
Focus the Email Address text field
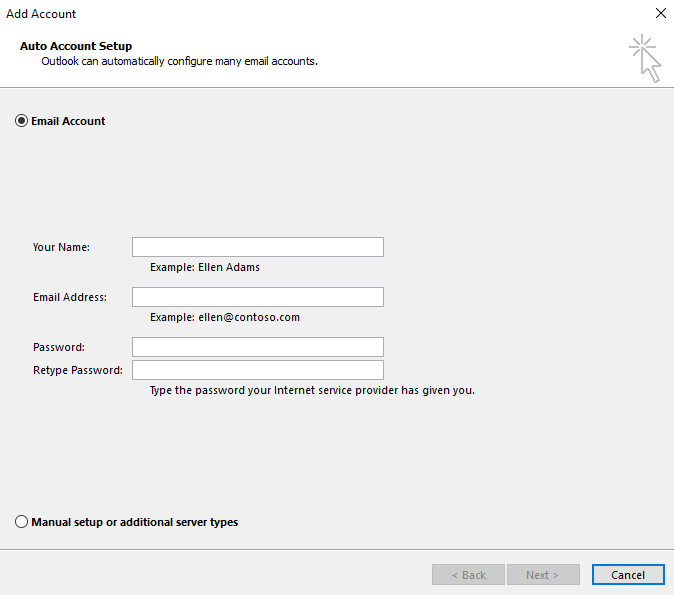258,297
